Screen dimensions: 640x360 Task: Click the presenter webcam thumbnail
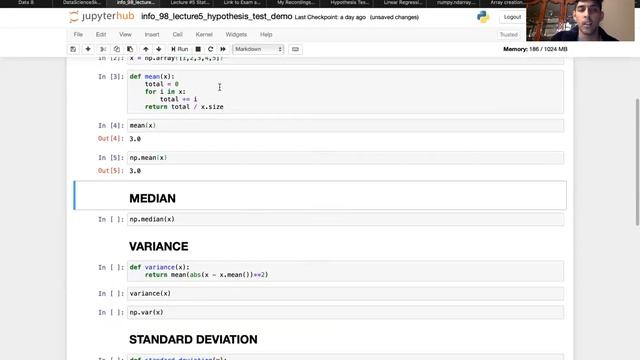pyautogui.click(x=580, y=20)
